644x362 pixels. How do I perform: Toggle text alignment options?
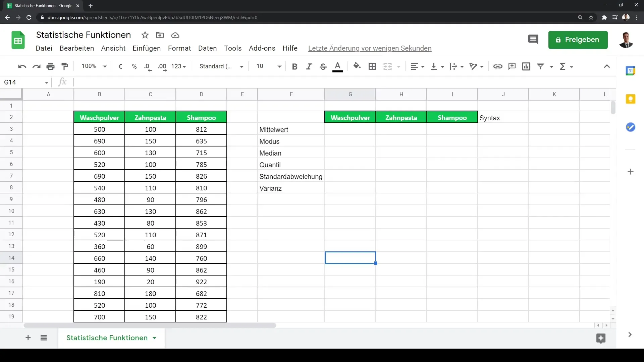coord(417,66)
